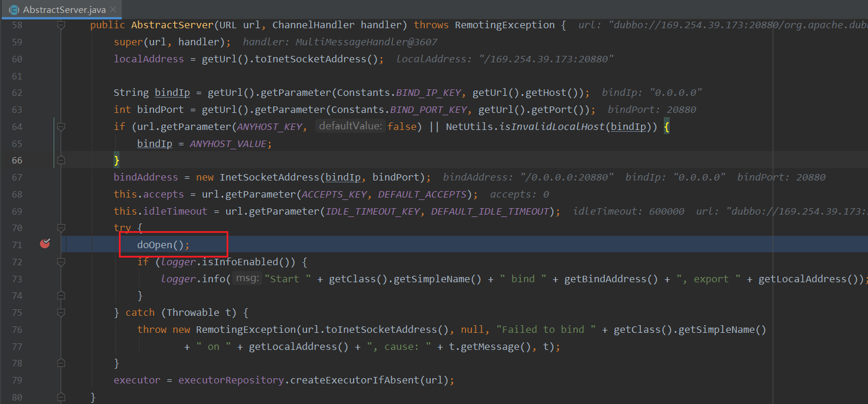Collapse the constructor fold at line 58
The width and height of the screenshot is (868, 404).
click(x=61, y=25)
